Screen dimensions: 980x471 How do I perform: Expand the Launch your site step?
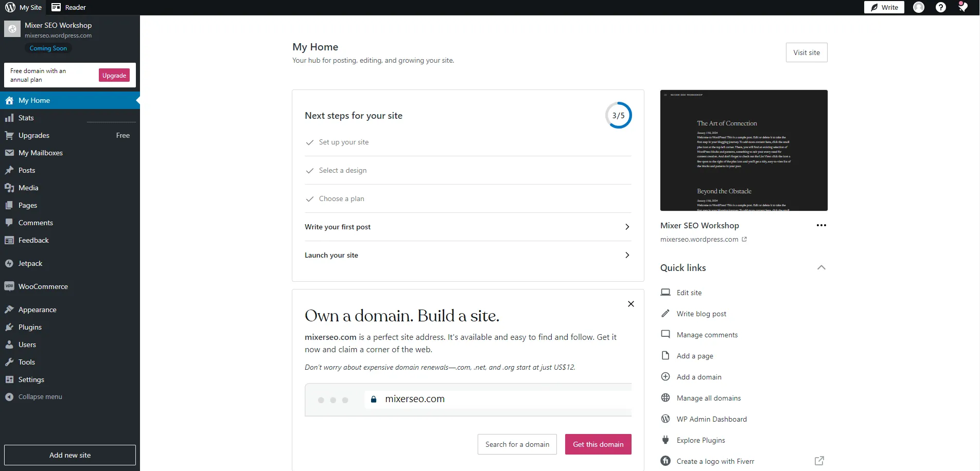click(468, 255)
